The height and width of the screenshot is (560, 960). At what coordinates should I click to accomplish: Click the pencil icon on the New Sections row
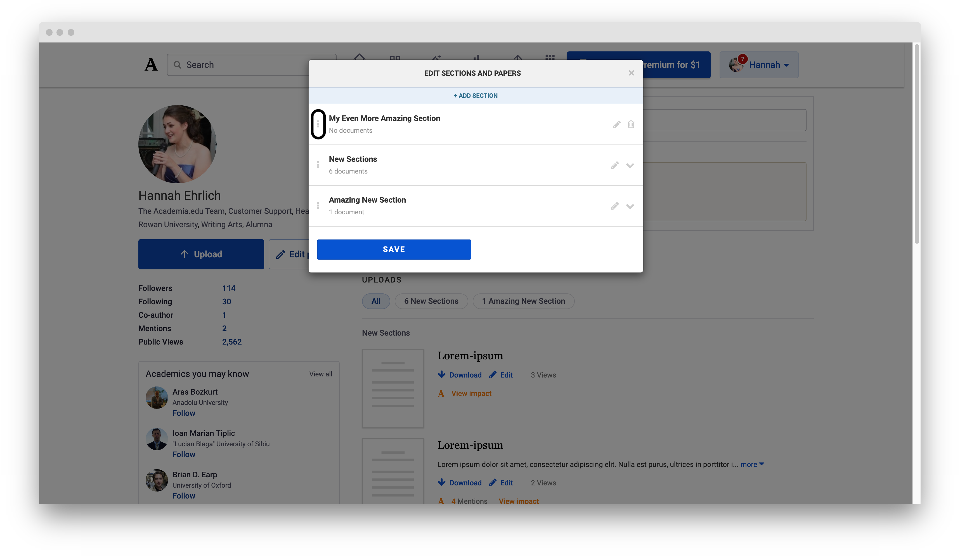point(615,165)
